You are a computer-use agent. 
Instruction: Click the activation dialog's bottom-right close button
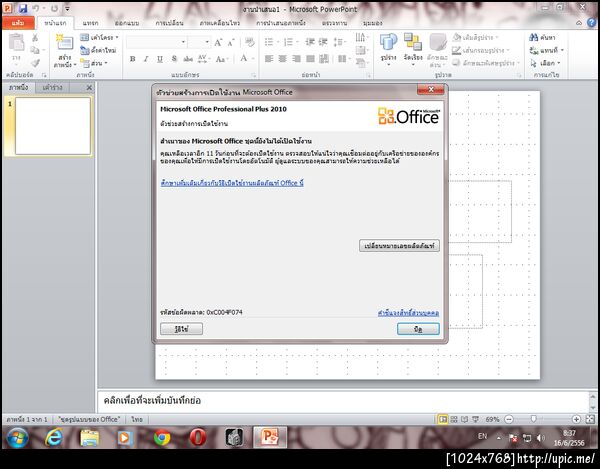pyautogui.click(x=418, y=329)
